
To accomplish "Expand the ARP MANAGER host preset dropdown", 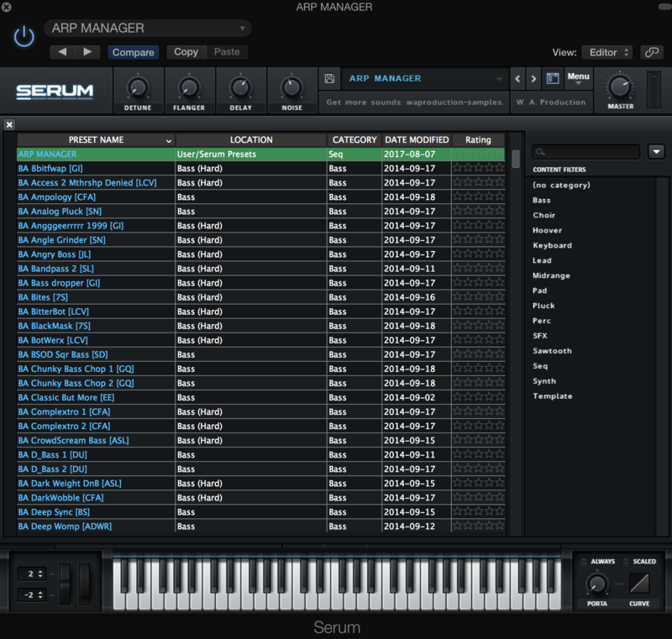I will (x=148, y=29).
